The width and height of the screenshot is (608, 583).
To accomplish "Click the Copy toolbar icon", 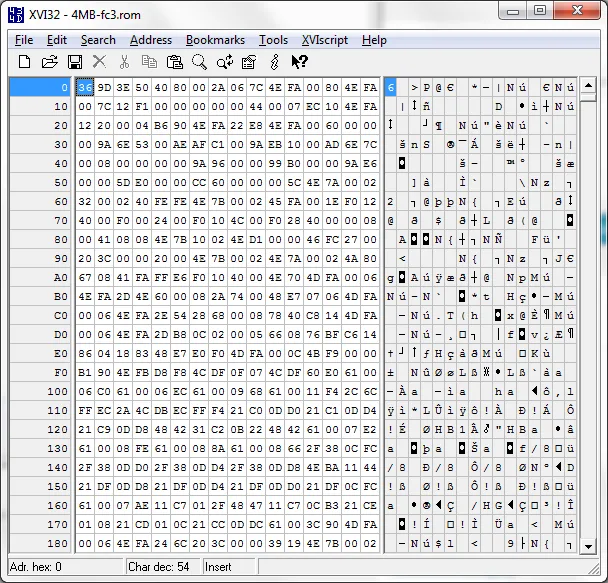I will click(x=149, y=62).
